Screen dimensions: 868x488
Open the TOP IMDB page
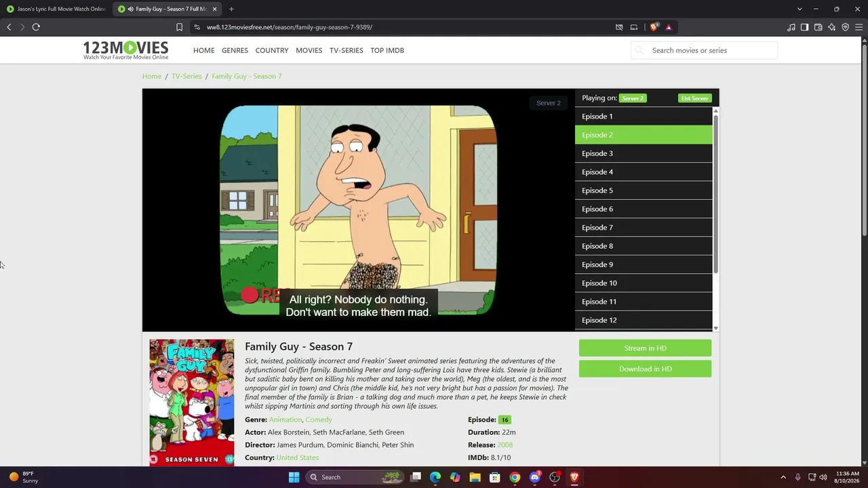point(387,50)
